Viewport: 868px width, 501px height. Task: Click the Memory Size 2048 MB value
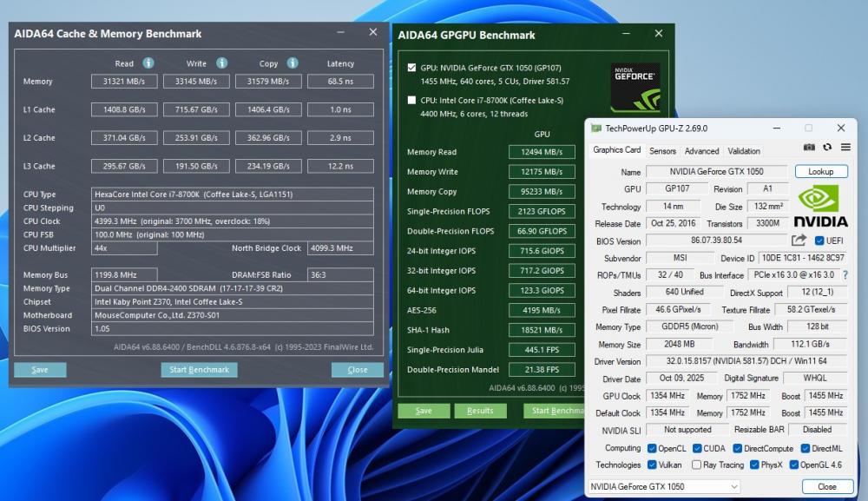680,344
